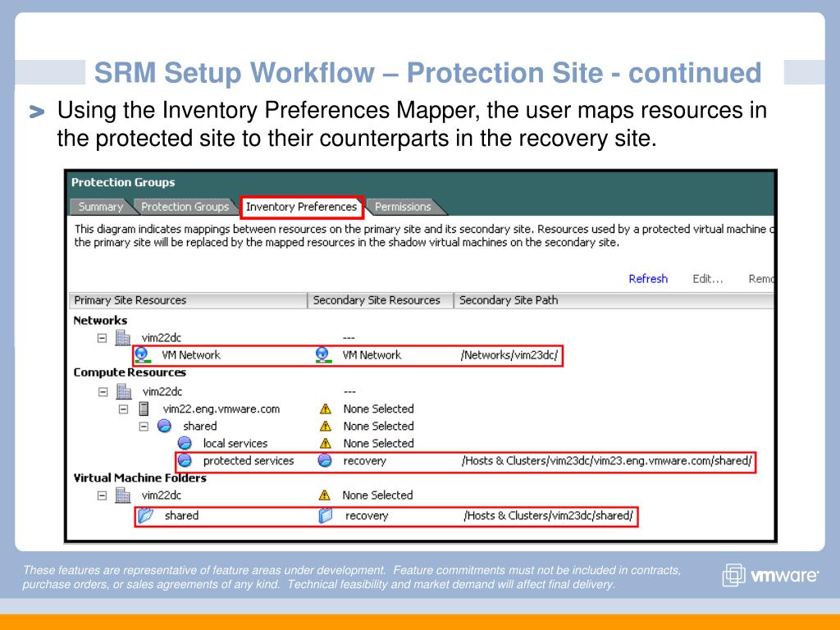840x630 pixels.
Task: Click the partly hidden Remove link
Action: pos(760,279)
